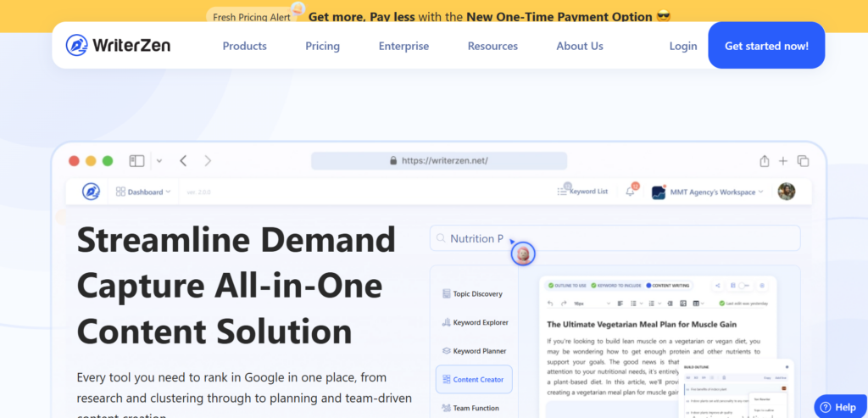
Task: Select Content Creator in sidebar
Action: (x=474, y=379)
